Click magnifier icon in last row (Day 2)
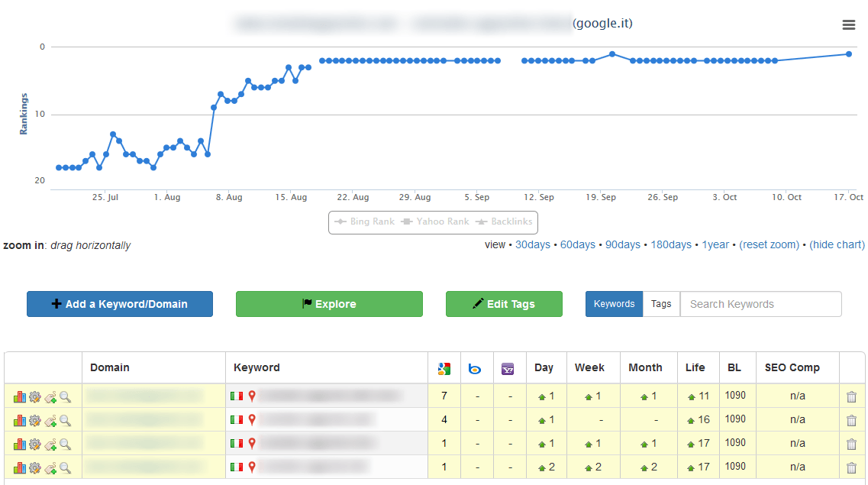Image resolution: width=868 pixels, height=485 pixels. click(66, 468)
